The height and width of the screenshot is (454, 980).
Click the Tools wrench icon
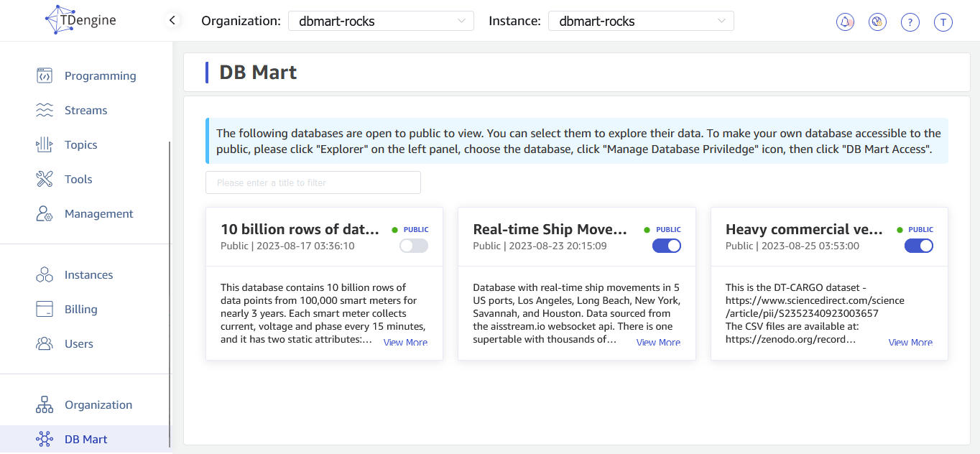(45, 180)
